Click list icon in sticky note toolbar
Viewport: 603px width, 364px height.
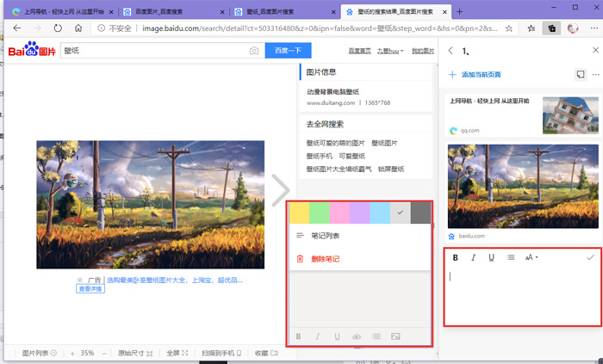[x=376, y=336]
